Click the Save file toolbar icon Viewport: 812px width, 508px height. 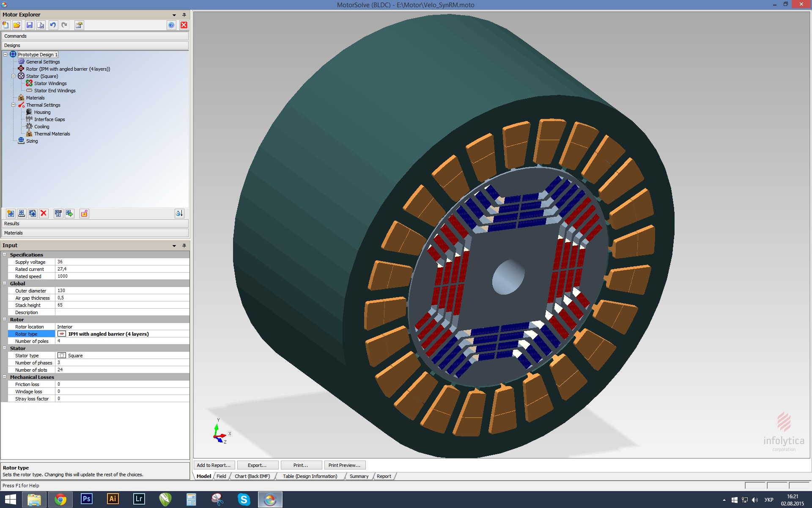click(29, 25)
